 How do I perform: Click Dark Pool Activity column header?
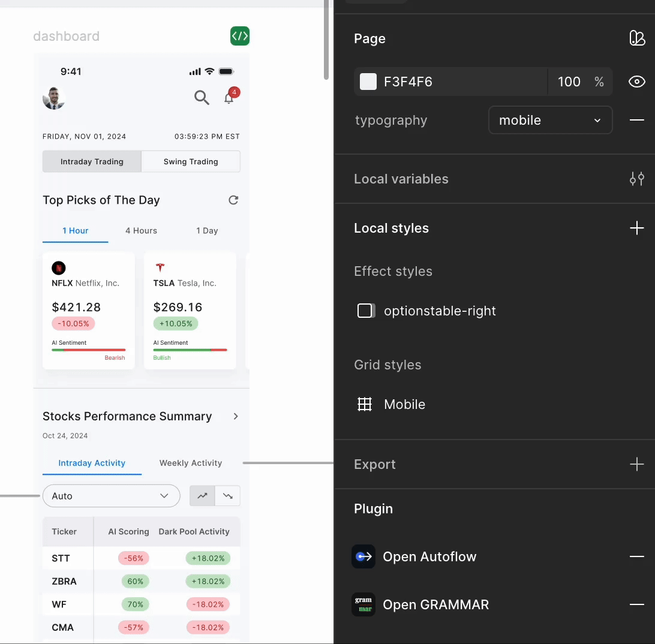click(194, 532)
